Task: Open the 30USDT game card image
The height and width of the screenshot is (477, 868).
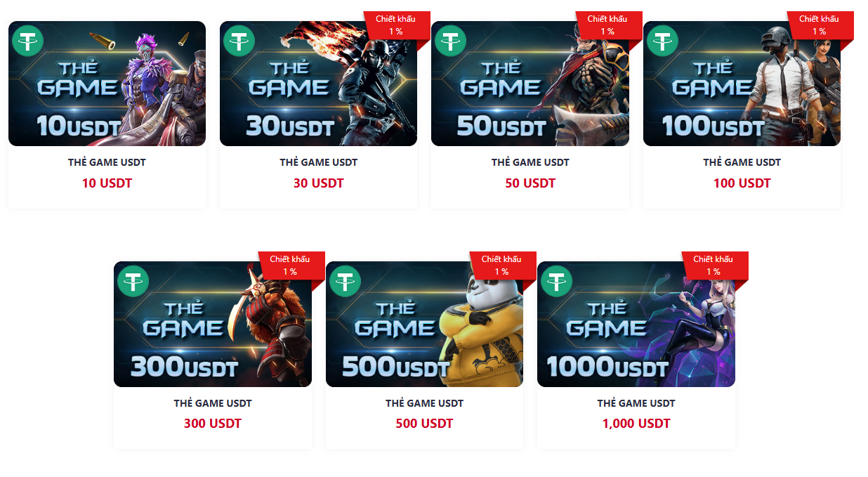Action: pyautogui.click(x=318, y=84)
